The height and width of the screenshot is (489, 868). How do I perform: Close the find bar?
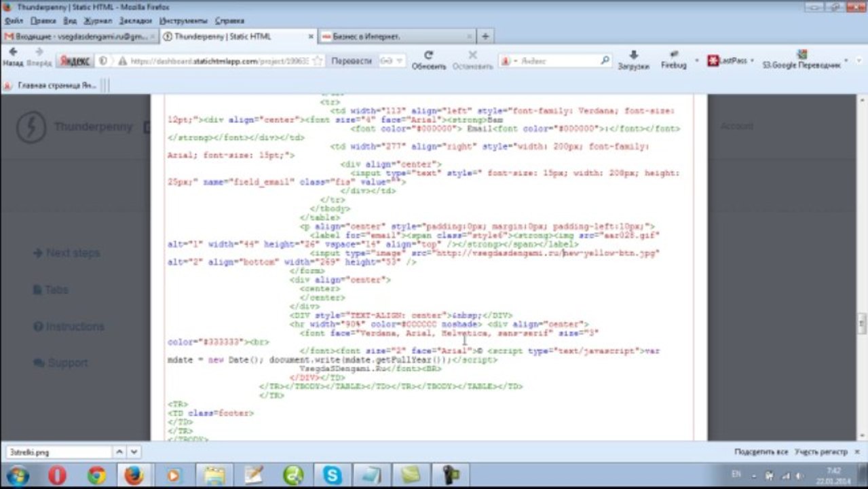[858, 452]
